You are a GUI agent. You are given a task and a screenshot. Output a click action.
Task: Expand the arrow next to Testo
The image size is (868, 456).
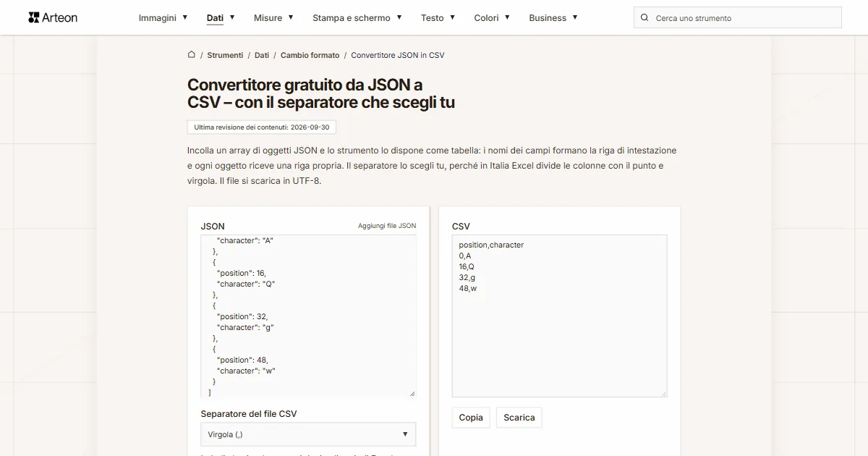[453, 17]
